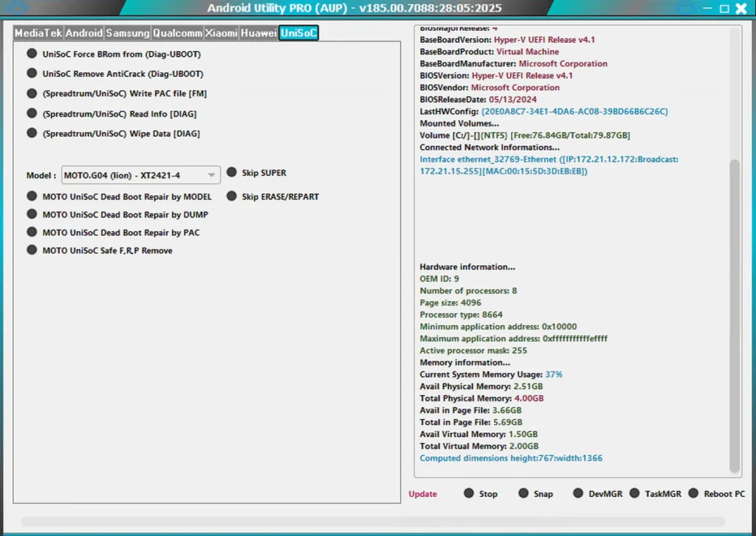Click BaseBoardProduct Virtual Machine line
The height and width of the screenshot is (536, 756).
489,52
